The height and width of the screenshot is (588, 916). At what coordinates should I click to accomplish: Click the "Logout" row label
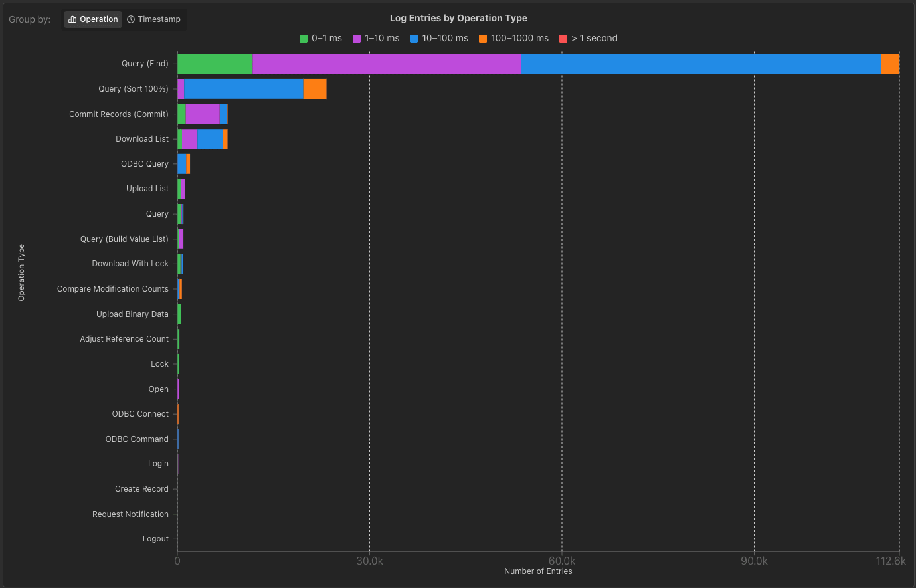pos(156,539)
